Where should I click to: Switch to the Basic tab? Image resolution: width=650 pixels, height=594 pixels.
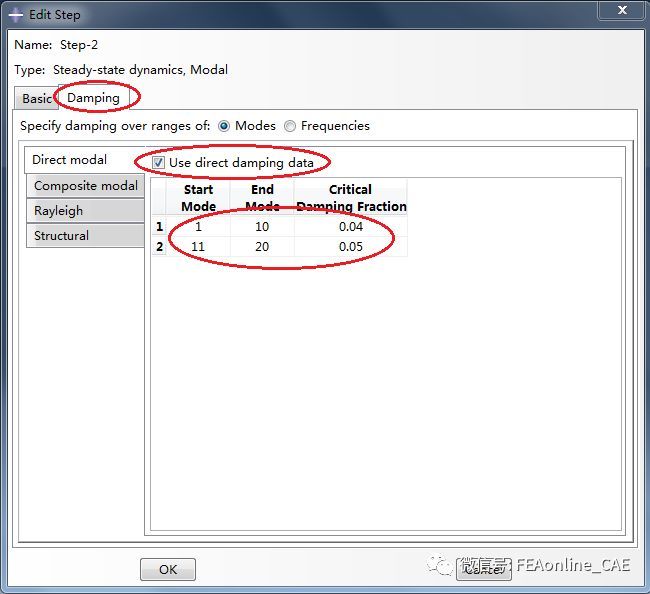[36, 98]
